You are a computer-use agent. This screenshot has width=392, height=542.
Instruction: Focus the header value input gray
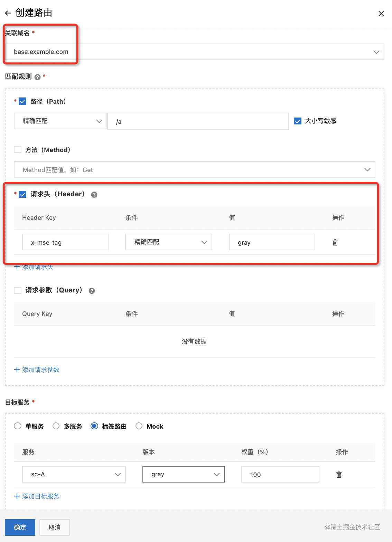pos(272,242)
